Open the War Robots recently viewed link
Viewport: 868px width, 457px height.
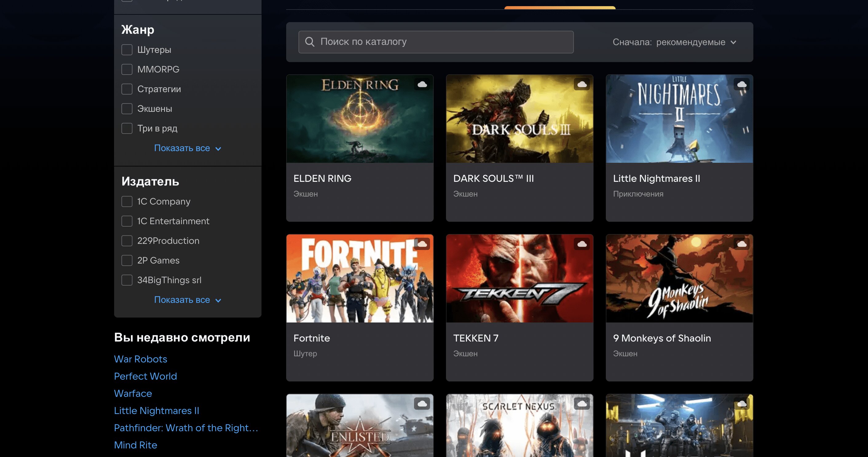[141, 358]
